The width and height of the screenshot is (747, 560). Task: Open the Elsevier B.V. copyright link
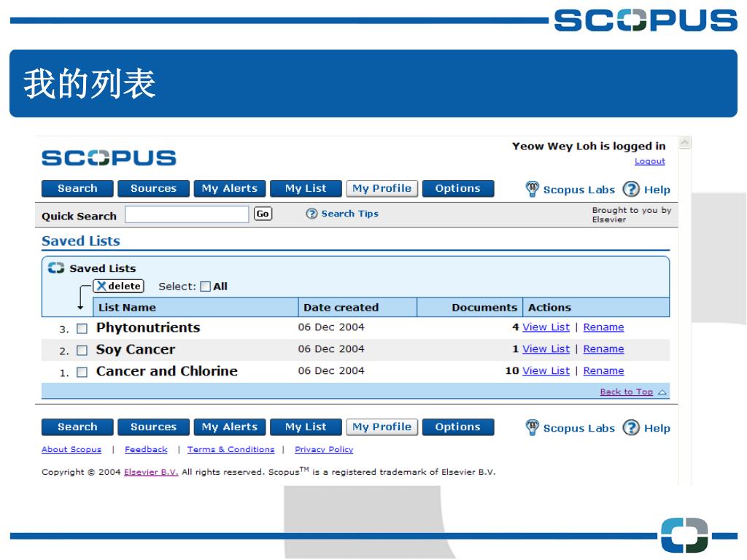(x=151, y=472)
